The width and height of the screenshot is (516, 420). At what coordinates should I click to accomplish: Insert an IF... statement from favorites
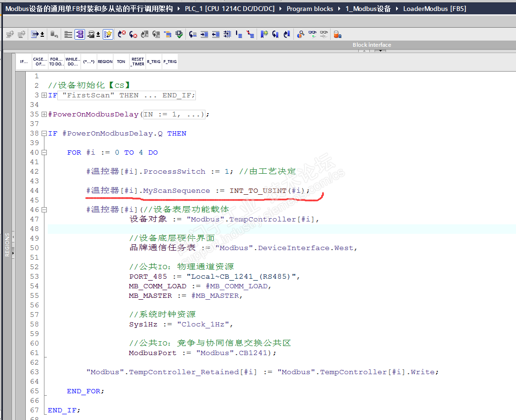[24, 62]
